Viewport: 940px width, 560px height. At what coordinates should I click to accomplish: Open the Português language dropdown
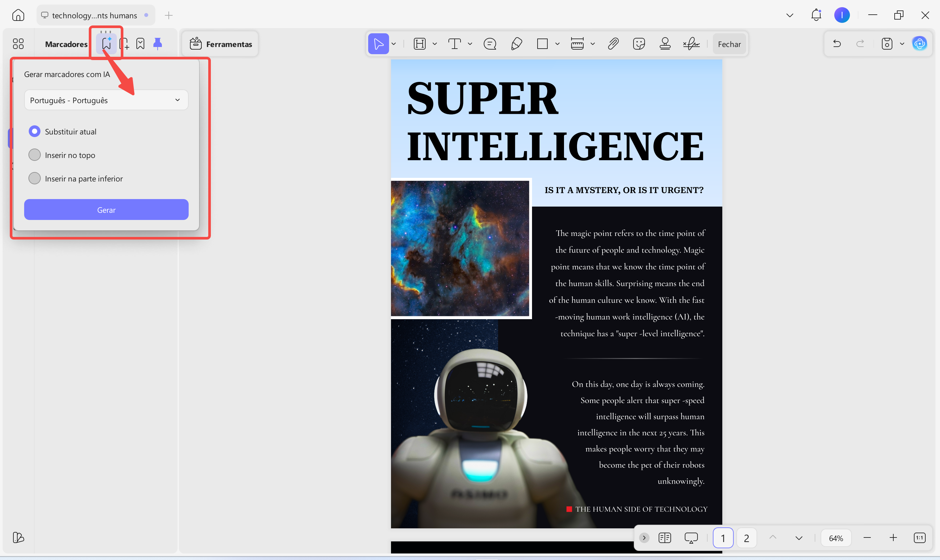(106, 100)
